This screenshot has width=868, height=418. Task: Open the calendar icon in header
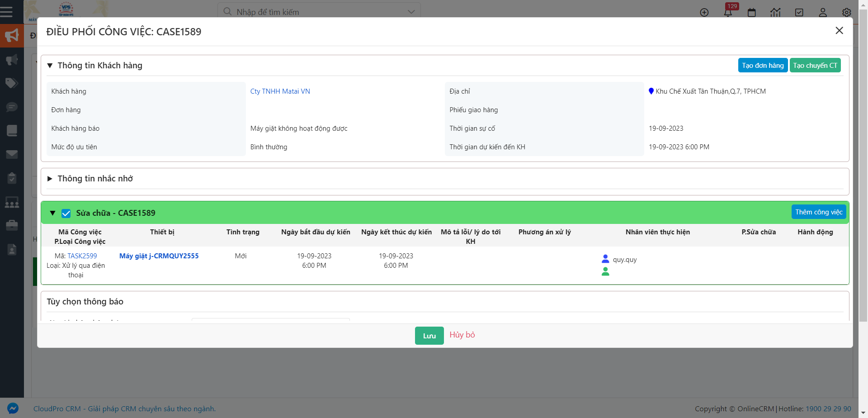752,13
